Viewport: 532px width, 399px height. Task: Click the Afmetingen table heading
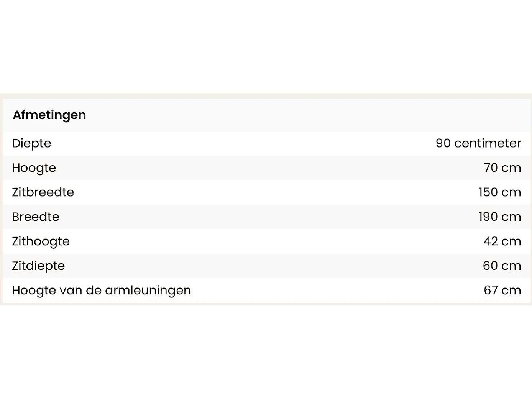click(49, 115)
